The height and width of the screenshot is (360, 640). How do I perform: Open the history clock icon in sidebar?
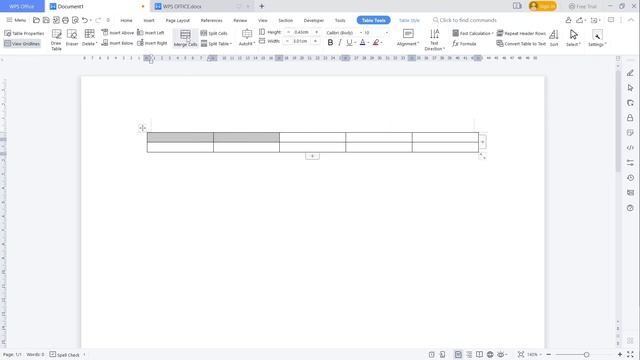pos(630,178)
